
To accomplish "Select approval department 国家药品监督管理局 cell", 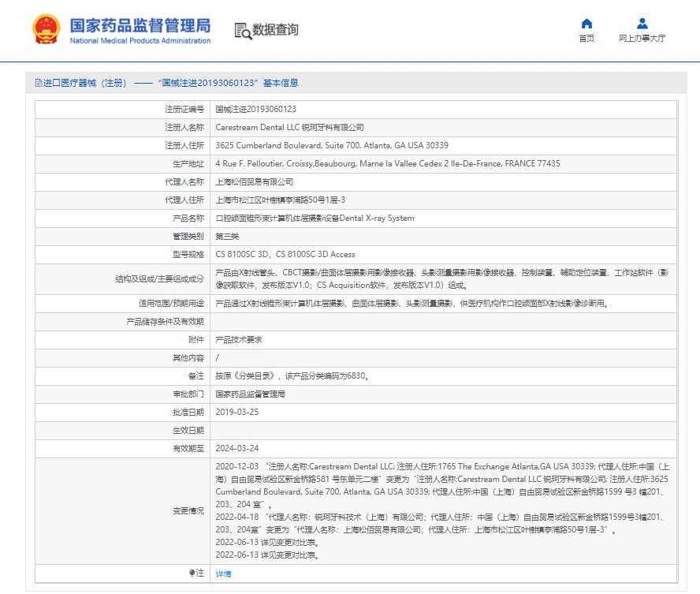I will pos(250,394).
